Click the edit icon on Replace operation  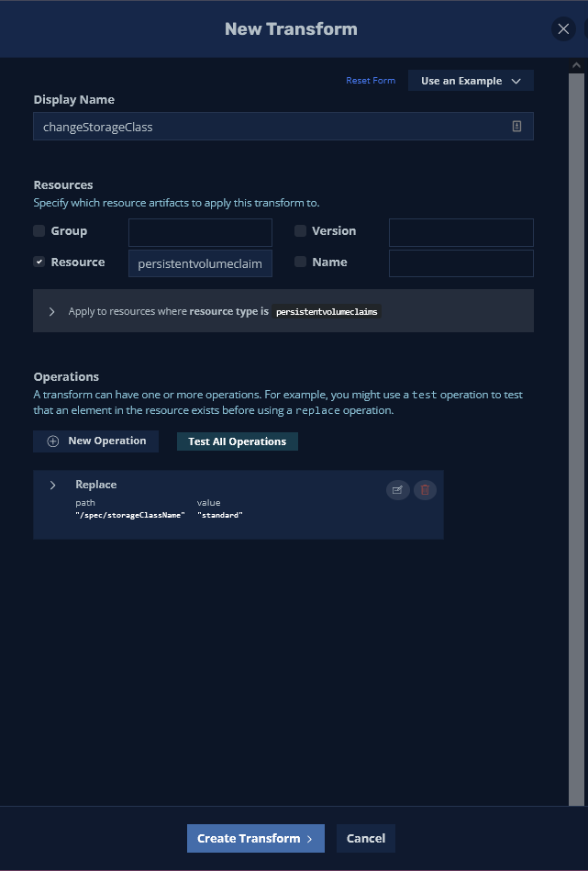tap(397, 490)
